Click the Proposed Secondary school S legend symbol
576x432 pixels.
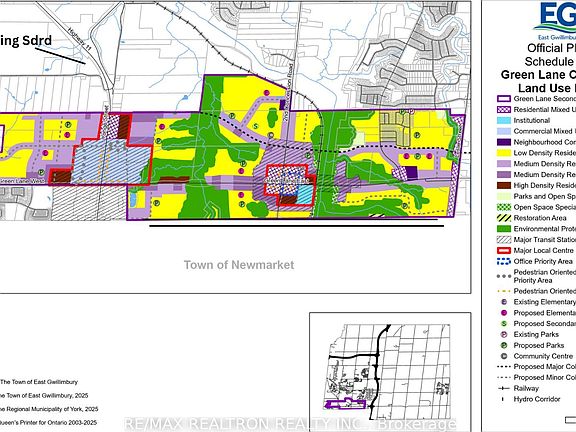coord(504,324)
